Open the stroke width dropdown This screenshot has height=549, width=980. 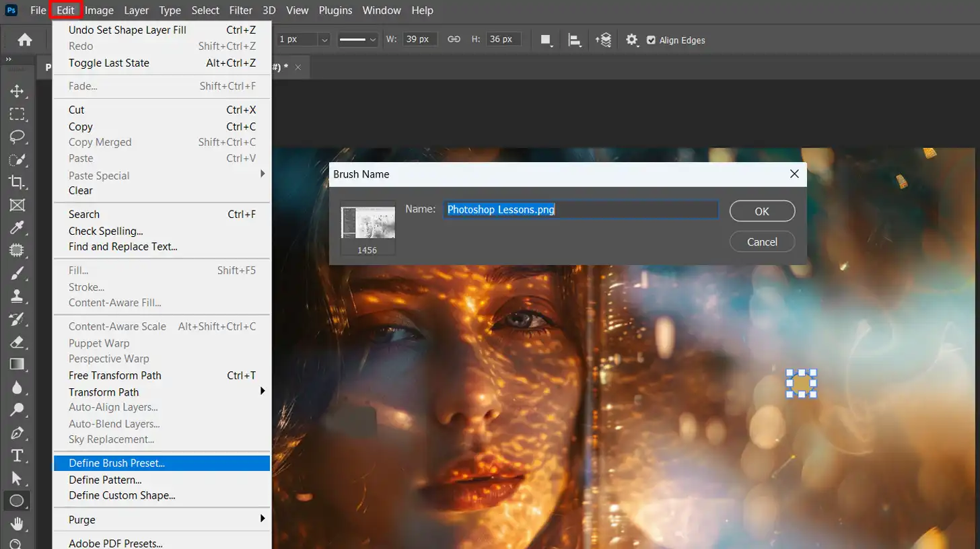[x=325, y=40]
